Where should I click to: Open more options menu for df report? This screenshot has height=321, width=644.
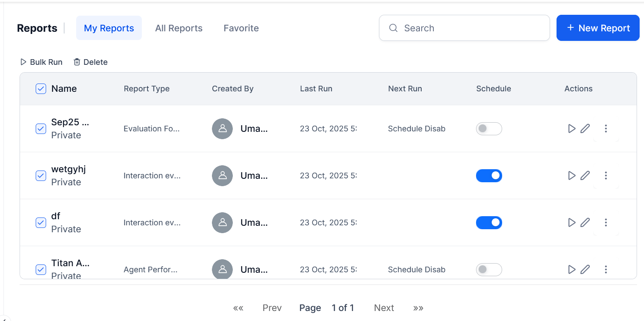pos(606,223)
